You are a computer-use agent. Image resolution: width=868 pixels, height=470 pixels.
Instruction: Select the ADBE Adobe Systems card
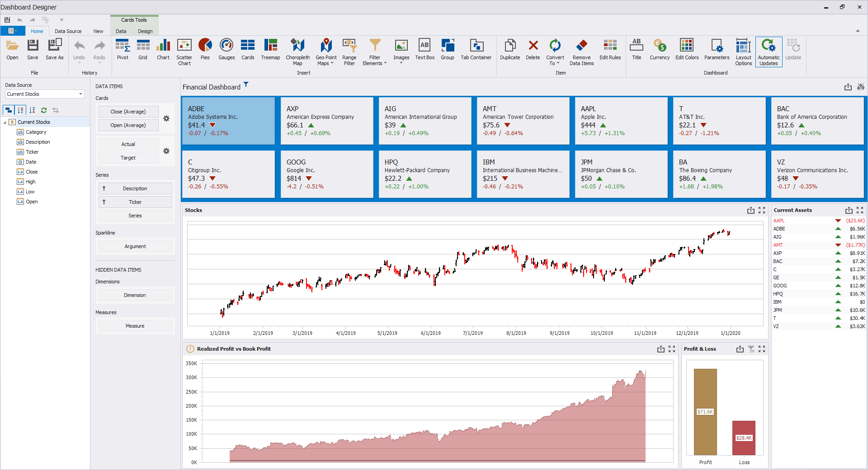[x=228, y=121]
